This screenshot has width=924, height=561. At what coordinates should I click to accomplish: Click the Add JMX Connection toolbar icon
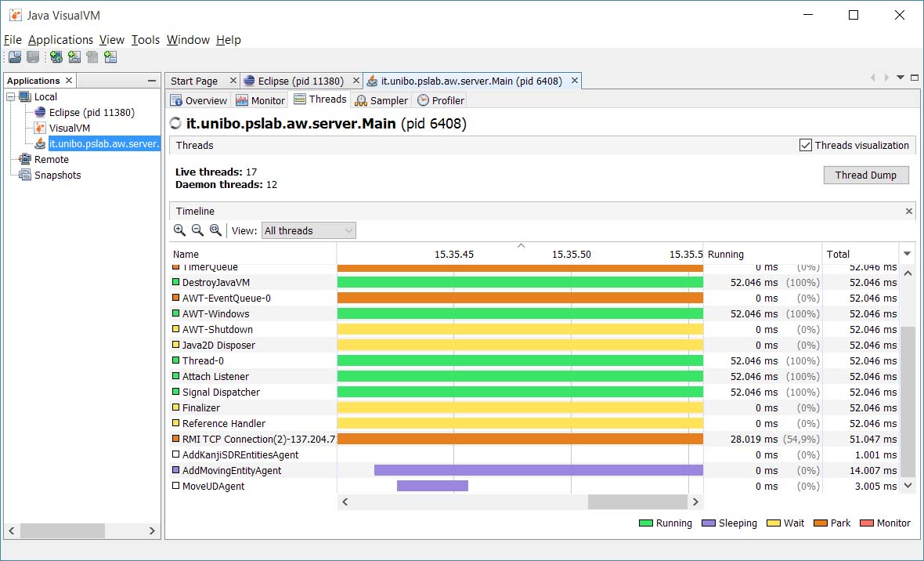pyautogui.click(x=74, y=57)
